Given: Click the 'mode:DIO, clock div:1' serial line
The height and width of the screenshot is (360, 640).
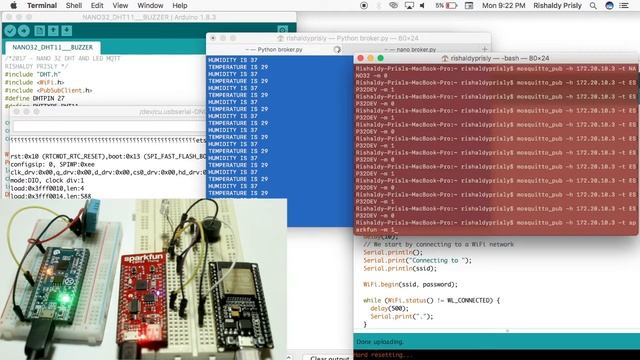Looking at the screenshot, I should [47, 180].
